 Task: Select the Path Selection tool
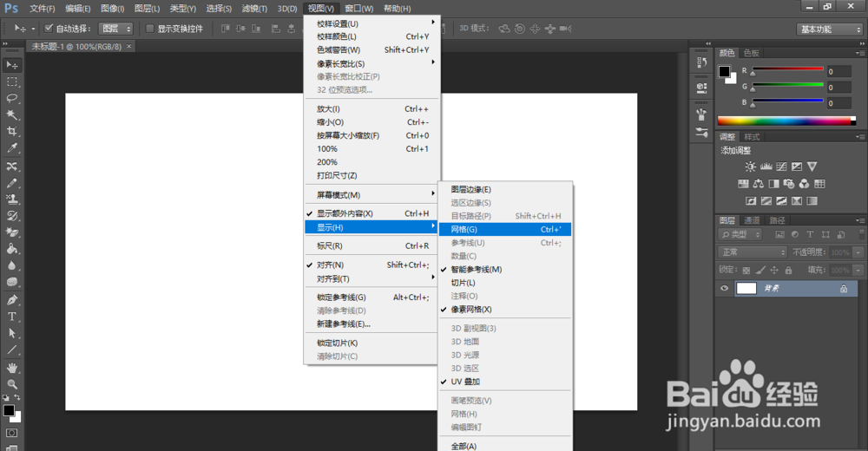(11, 333)
